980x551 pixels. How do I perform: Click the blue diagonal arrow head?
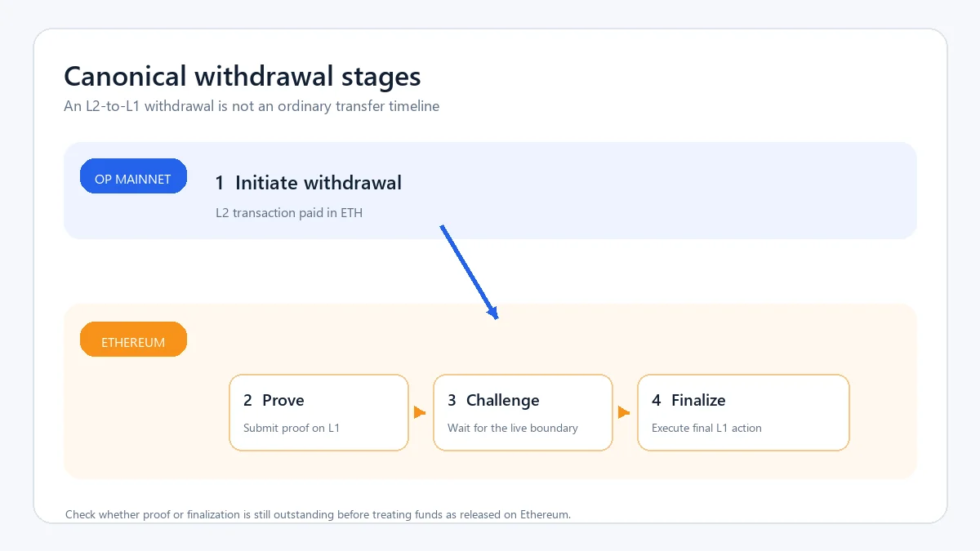(x=492, y=311)
